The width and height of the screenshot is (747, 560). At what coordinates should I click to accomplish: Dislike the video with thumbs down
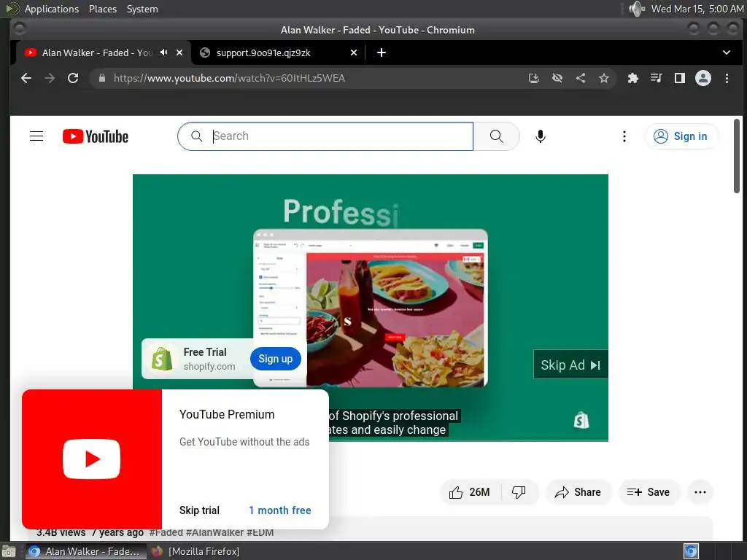[x=519, y=492]
